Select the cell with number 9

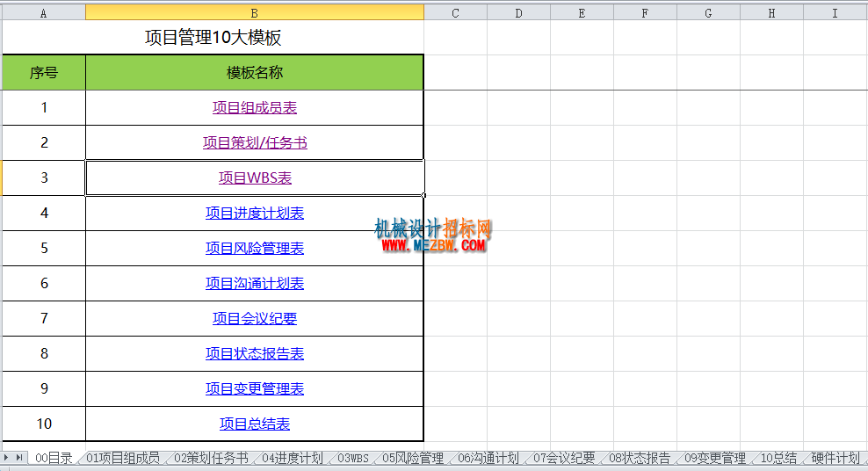44,388
